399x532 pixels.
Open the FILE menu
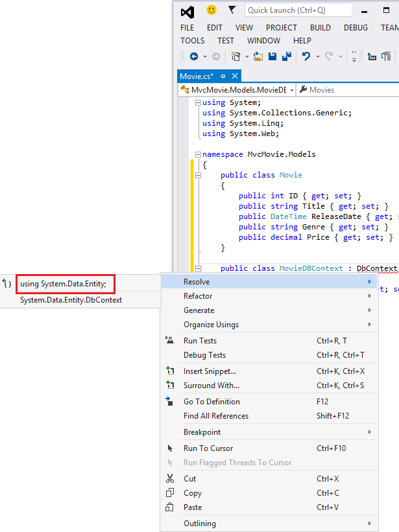[187, 28]
